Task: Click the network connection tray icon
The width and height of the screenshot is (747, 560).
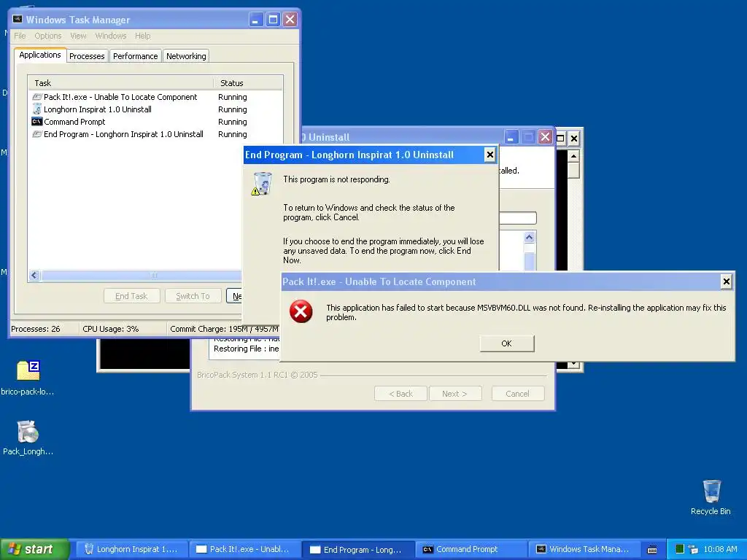Action: (693, 550)
